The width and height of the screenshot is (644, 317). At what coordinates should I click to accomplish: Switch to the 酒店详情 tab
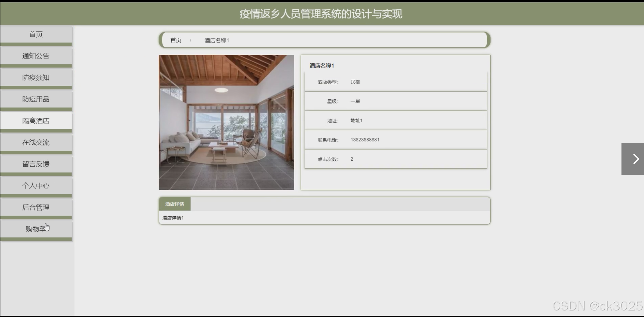174,204
